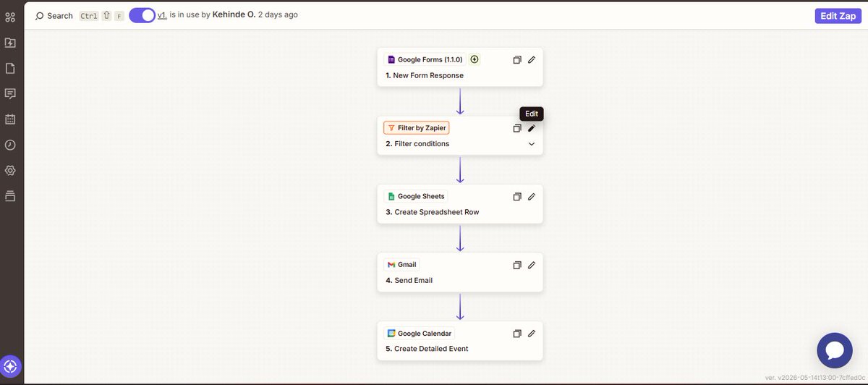Viewport: 868px width, 385px height.
Task: Toggle the Zap on/off switch
Action: 142,15
